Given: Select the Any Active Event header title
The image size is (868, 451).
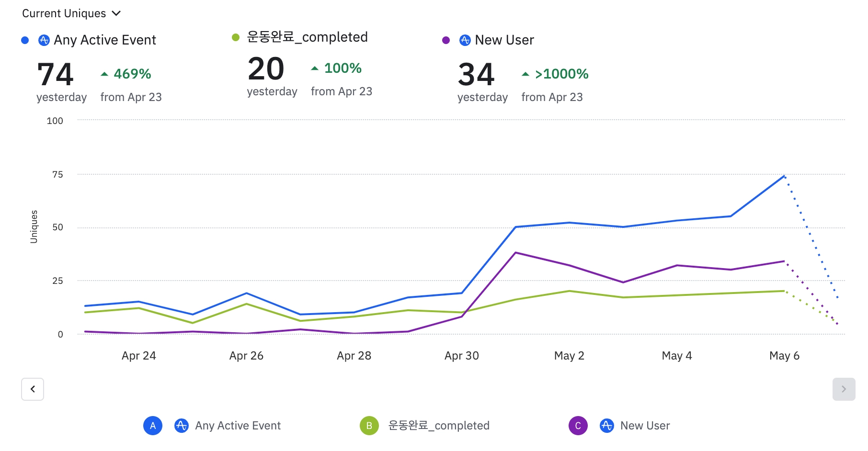Looking at the screenshot, I should [x=105, y=40].
